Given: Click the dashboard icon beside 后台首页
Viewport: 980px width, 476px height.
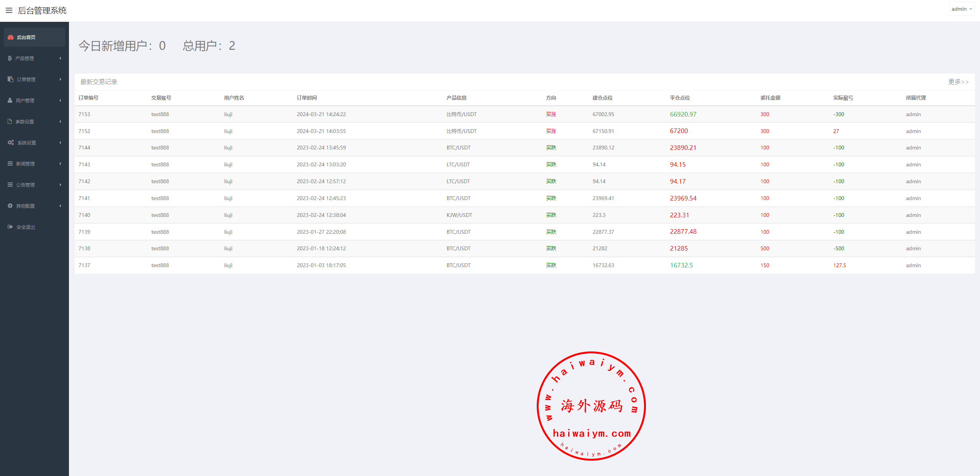Looking at the screenshot, I should coord(11,37).
